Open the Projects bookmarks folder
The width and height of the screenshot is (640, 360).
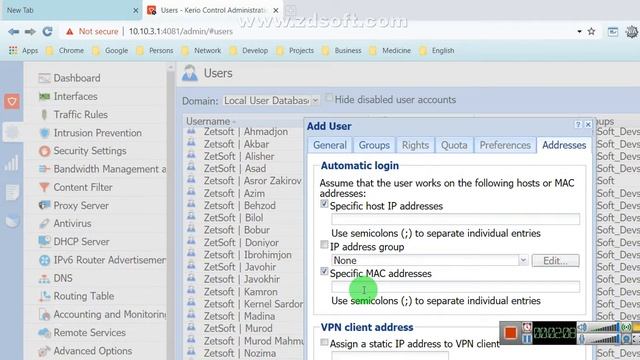pos(296,51)
